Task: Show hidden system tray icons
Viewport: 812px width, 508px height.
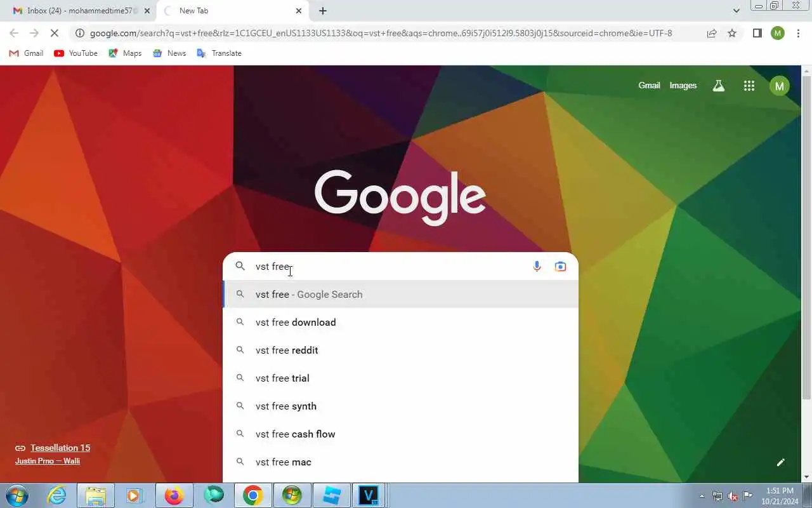Action: click(702, 496)
